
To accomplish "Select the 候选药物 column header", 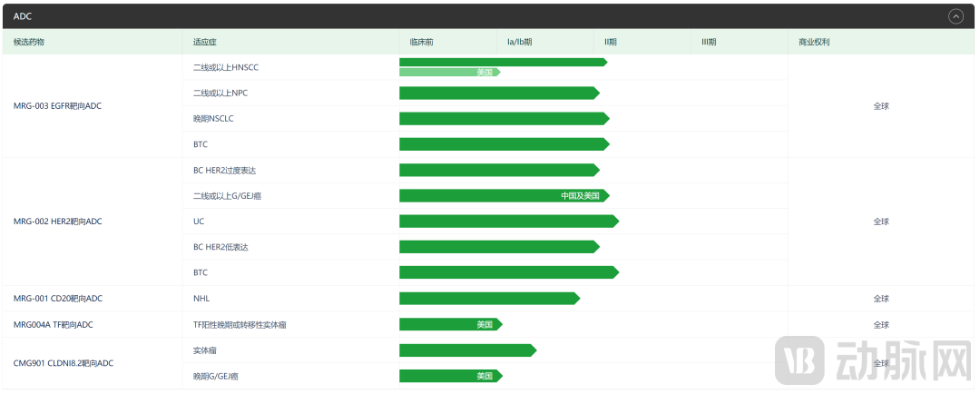I will [x=29, y=42].
